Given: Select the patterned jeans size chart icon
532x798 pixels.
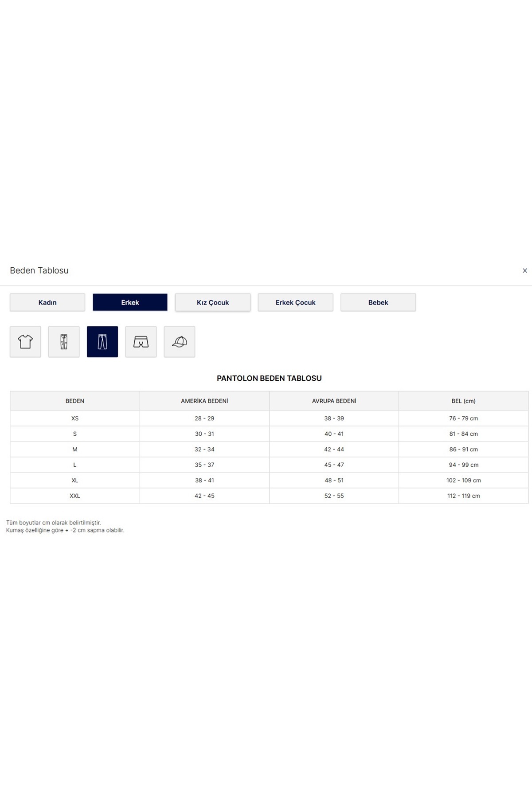Looking at the screenshot, I should tap(64, 342).
